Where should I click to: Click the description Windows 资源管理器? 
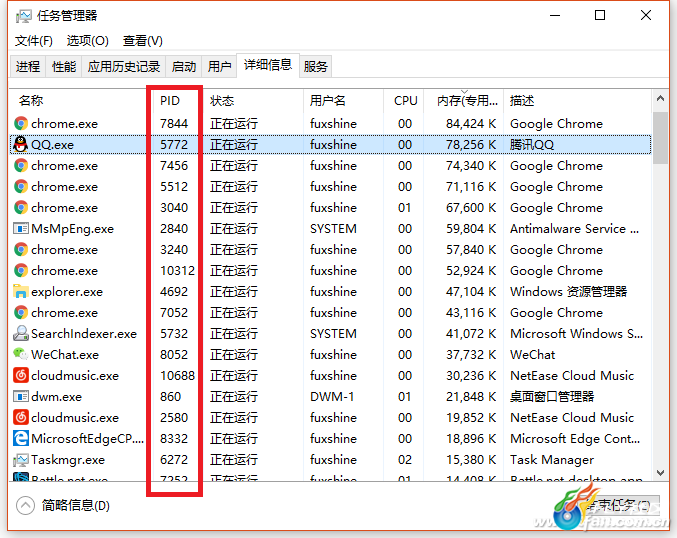tap(569, 292)
